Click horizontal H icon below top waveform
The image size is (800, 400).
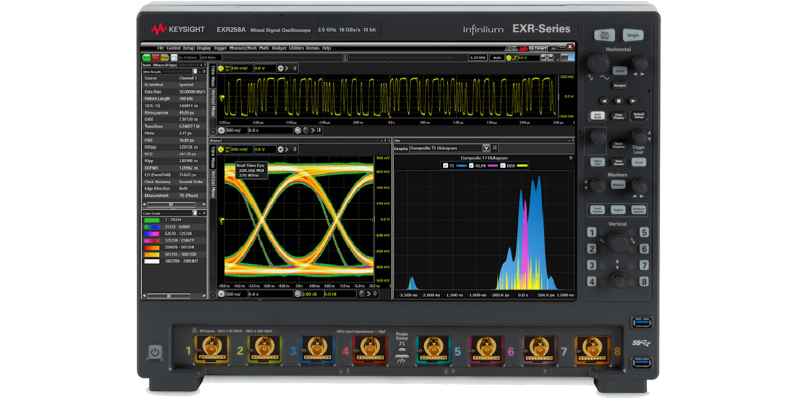221,131
